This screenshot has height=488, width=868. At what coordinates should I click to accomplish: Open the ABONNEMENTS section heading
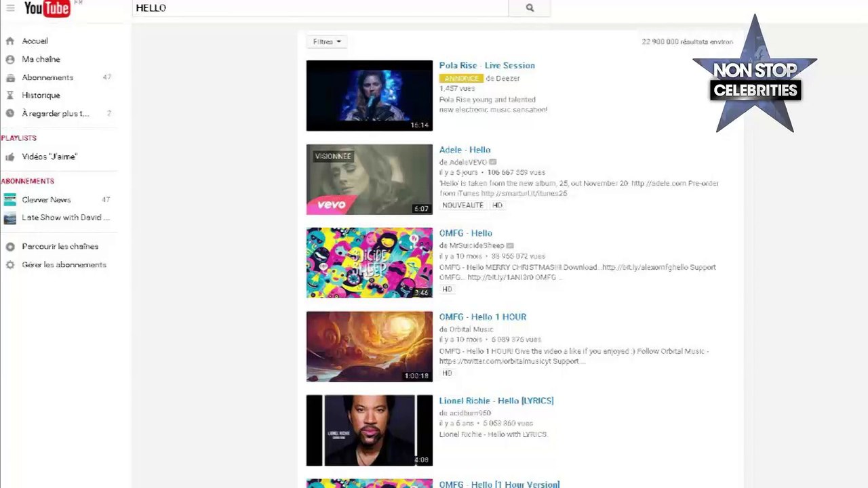pos(28,182)
